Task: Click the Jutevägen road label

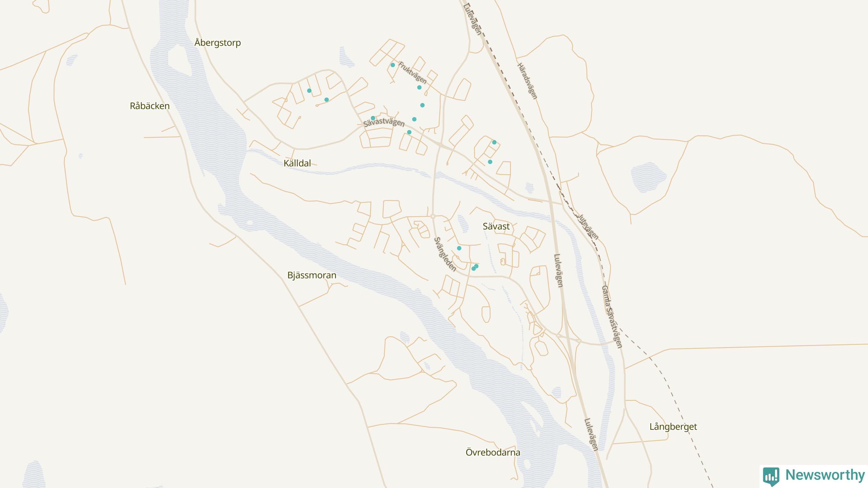Action: 588,227
